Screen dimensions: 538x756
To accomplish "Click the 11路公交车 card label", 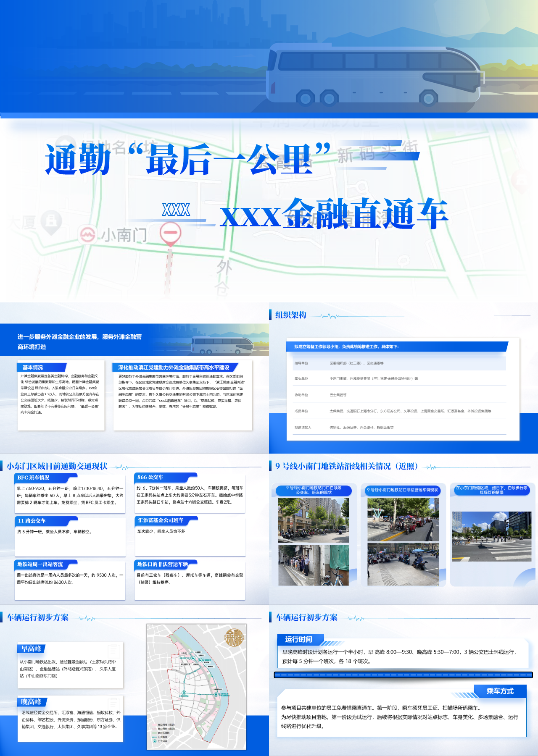I will [32, 521].
